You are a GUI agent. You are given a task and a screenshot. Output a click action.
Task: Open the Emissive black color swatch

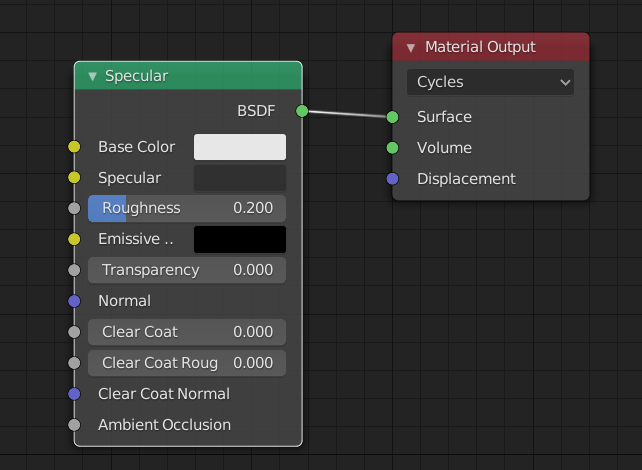(240, 240)
